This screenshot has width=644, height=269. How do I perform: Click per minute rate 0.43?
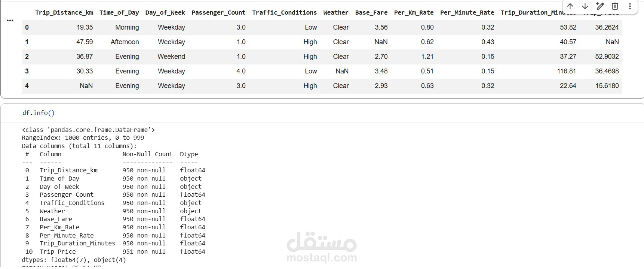pyautogui.click(x=488, y=42)
